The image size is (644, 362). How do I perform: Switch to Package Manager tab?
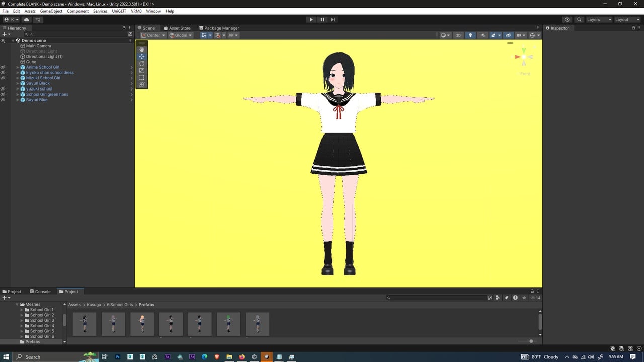[219, 28]
